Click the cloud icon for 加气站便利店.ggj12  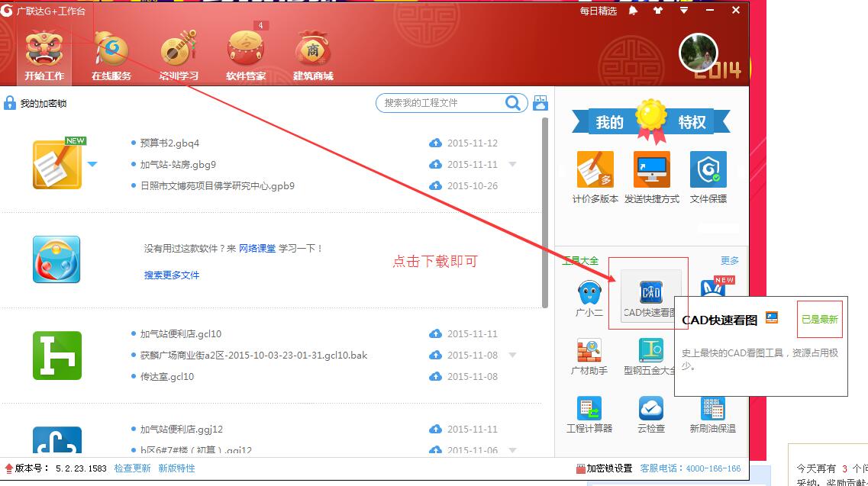[436, 429]
